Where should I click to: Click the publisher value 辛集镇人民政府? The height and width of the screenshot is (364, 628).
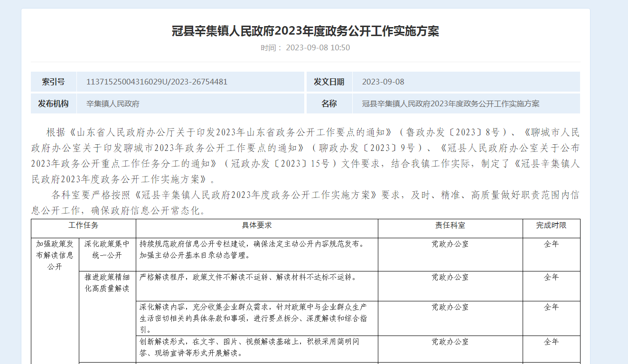[113, 103]
